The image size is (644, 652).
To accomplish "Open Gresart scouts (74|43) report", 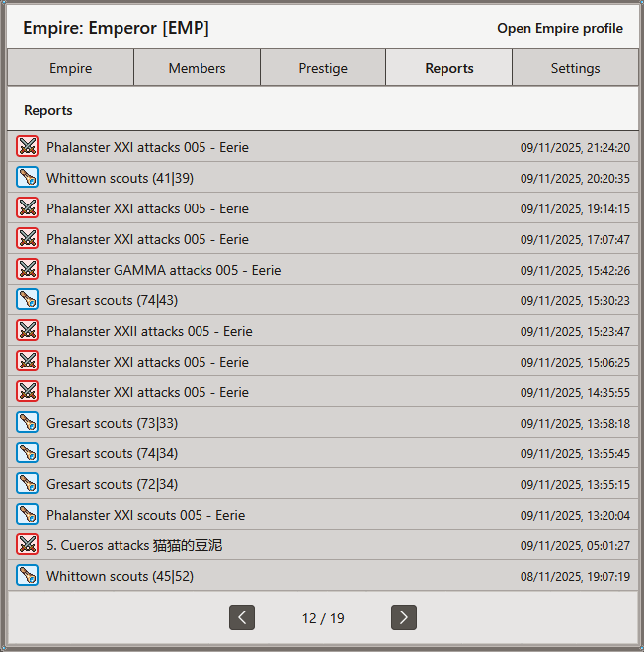I will (323, 299).
